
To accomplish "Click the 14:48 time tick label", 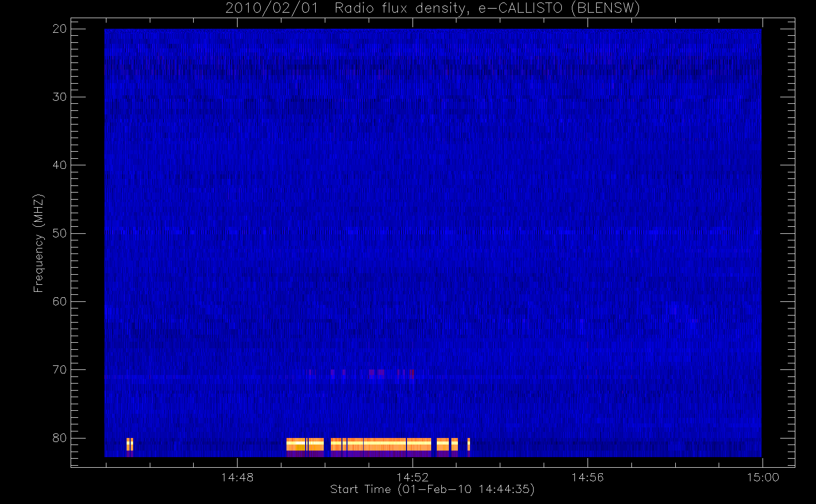I will click(237, 477).
